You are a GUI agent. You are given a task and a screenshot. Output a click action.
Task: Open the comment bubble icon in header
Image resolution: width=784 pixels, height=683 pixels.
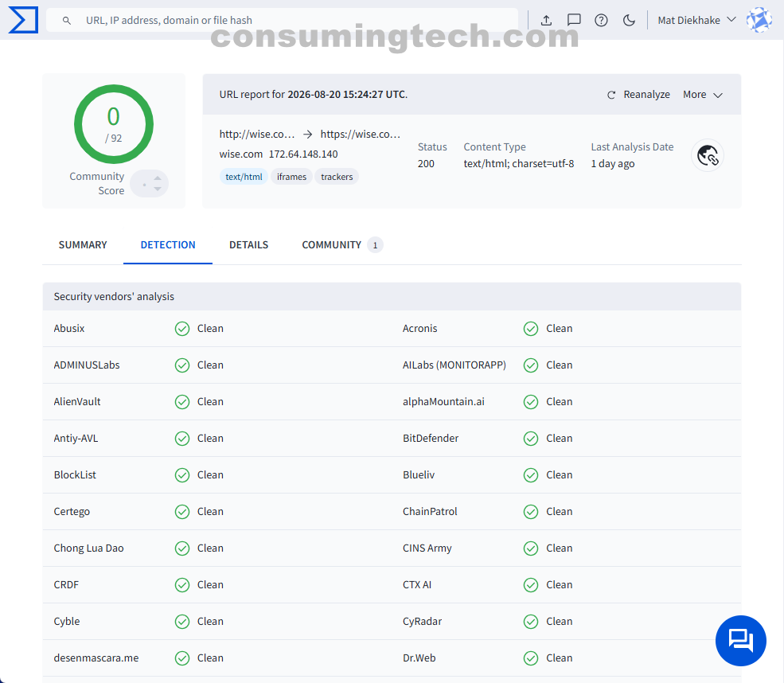pos(574,20)
